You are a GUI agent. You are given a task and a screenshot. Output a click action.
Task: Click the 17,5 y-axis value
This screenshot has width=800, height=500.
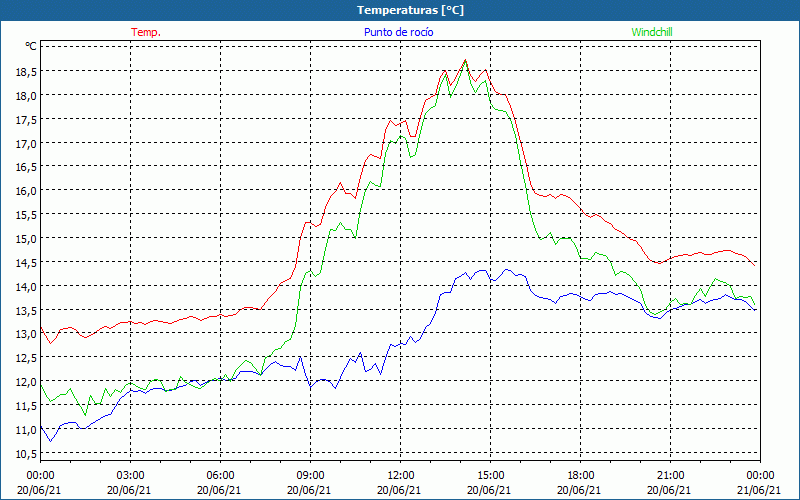pyautogui.click(x=27, y=120)
